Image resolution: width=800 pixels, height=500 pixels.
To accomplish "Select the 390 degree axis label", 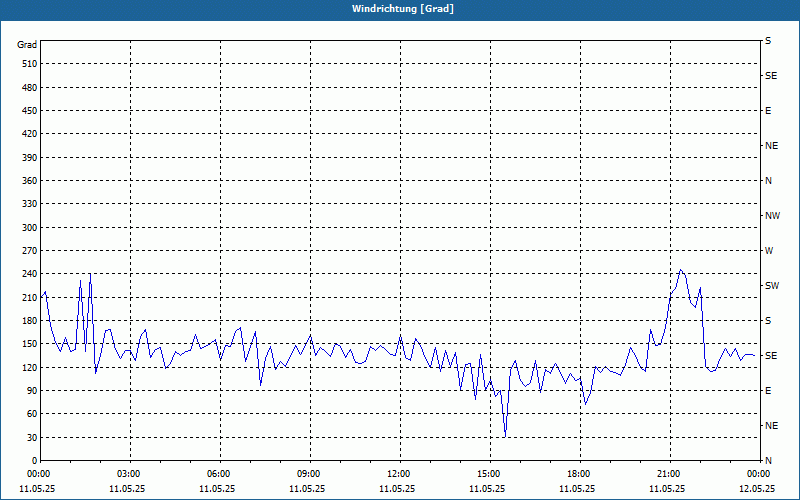I will (x=30, y=158).
